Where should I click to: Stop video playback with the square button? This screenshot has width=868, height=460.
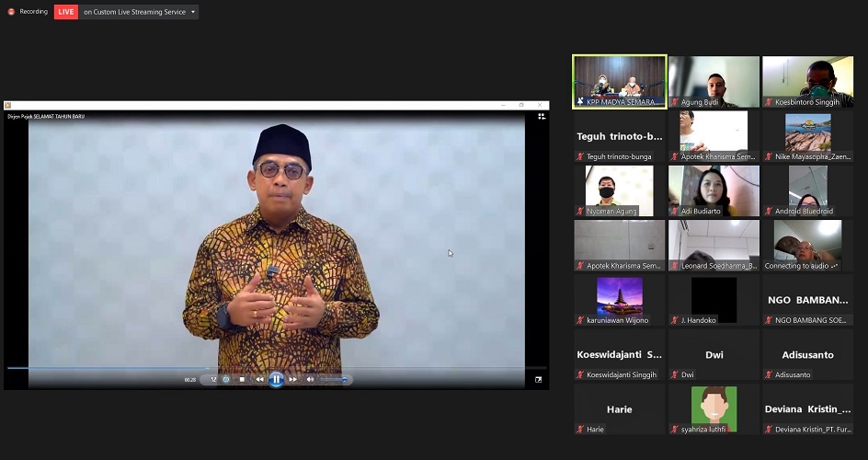point(243,379)
